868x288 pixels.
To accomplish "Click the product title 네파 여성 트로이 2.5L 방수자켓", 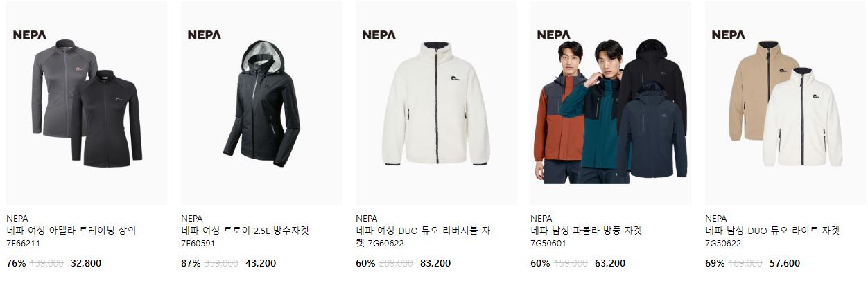I will 245,231.
